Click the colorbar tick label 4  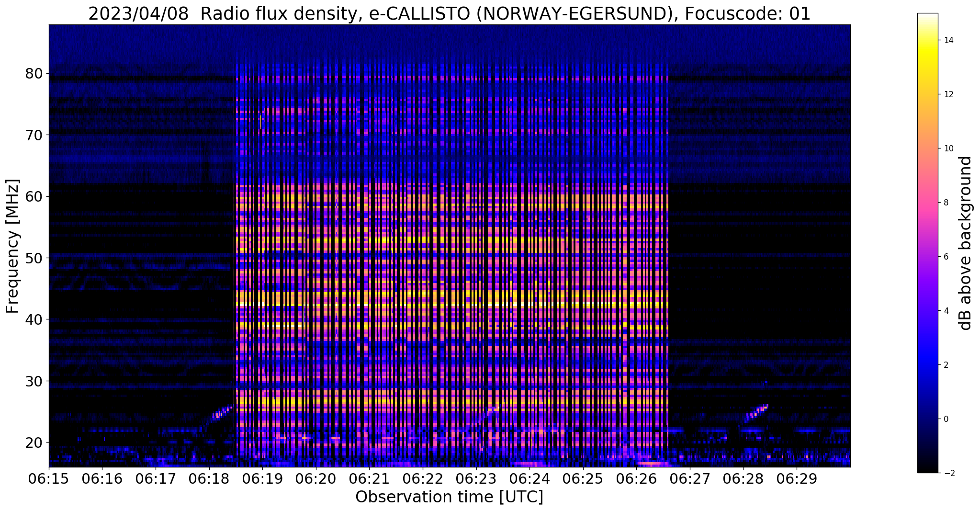tap(946, 311)
